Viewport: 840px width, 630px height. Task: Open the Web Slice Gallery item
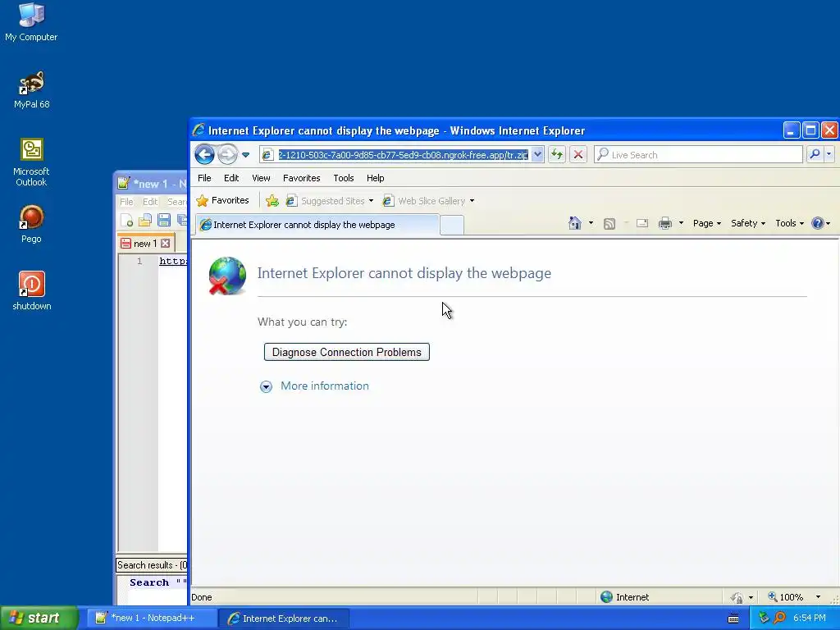pos(424,201)
